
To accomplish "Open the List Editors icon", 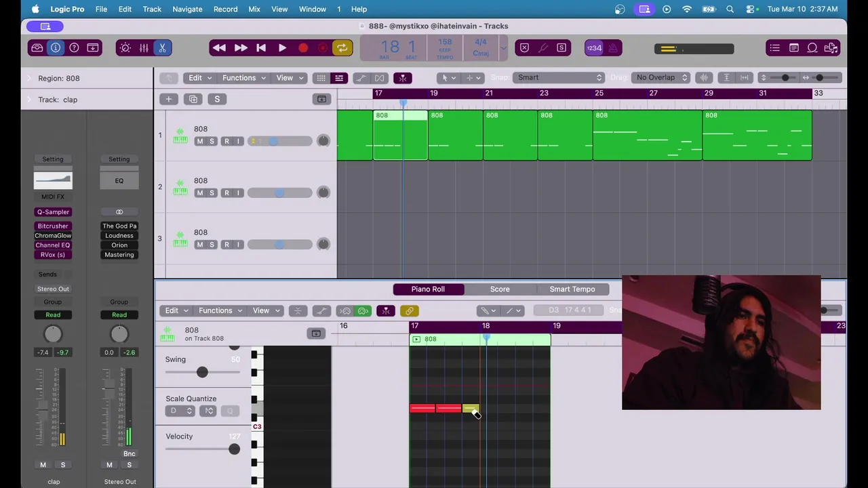I will [x=775, y=48].
